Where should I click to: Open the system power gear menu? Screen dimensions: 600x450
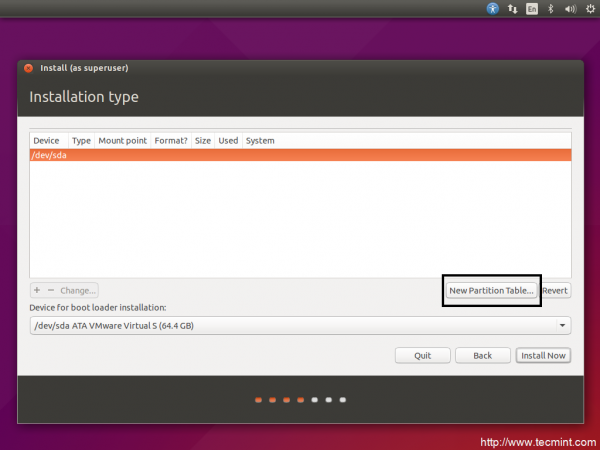coord(588,8)
